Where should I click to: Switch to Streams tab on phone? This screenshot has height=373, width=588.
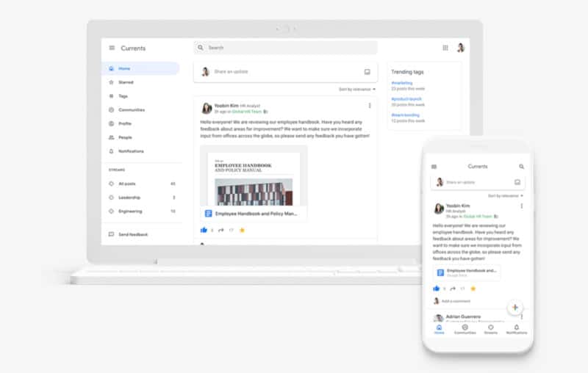[x=490, y=329]
